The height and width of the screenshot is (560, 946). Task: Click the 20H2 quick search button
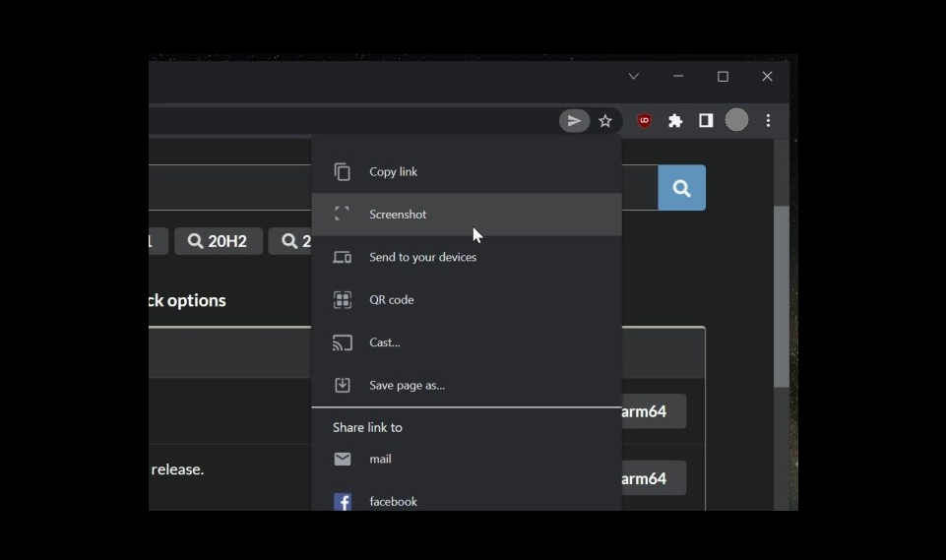(x=218, y=241)
